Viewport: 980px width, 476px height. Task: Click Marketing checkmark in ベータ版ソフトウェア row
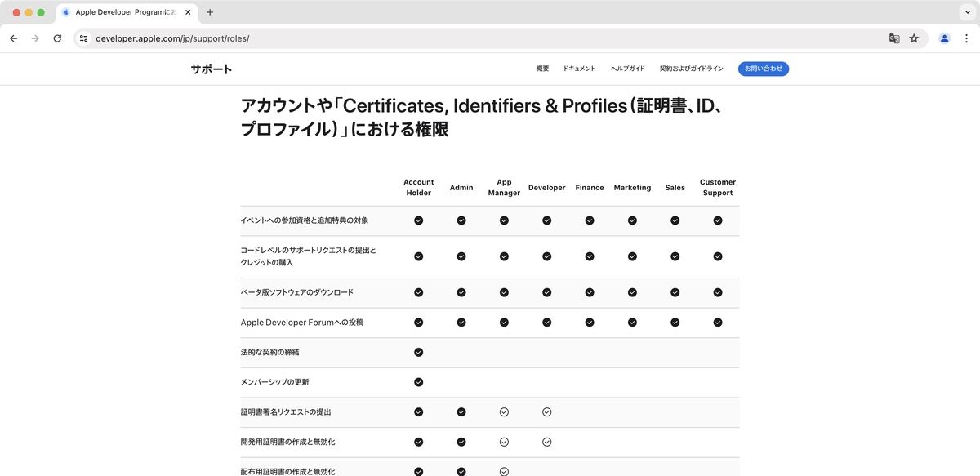[x=632, y=292]
